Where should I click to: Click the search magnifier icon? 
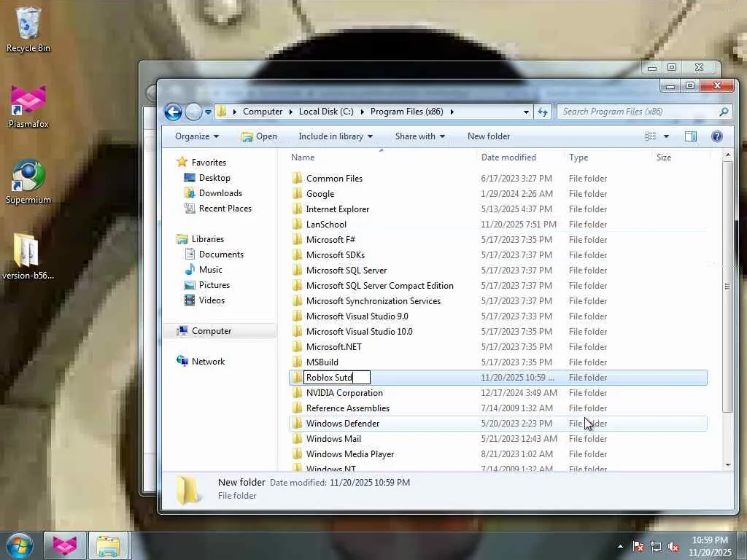tap(724, 112)
